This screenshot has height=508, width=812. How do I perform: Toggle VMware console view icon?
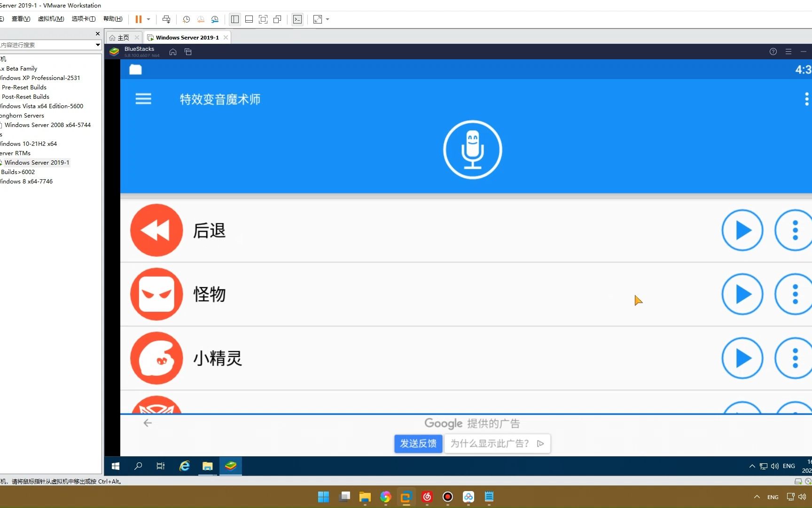pos(297,19)
